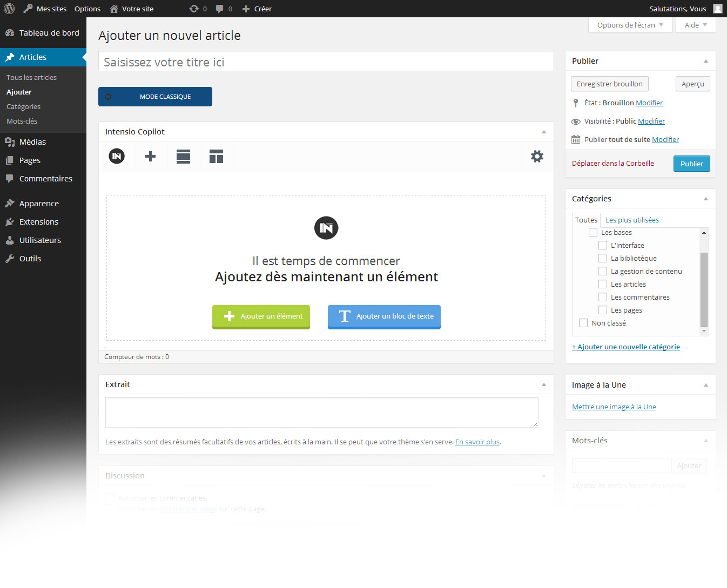Check the Non classé category
Viewport: 727px width, 588px height.
pyautogui.click(x=583, y=323)
